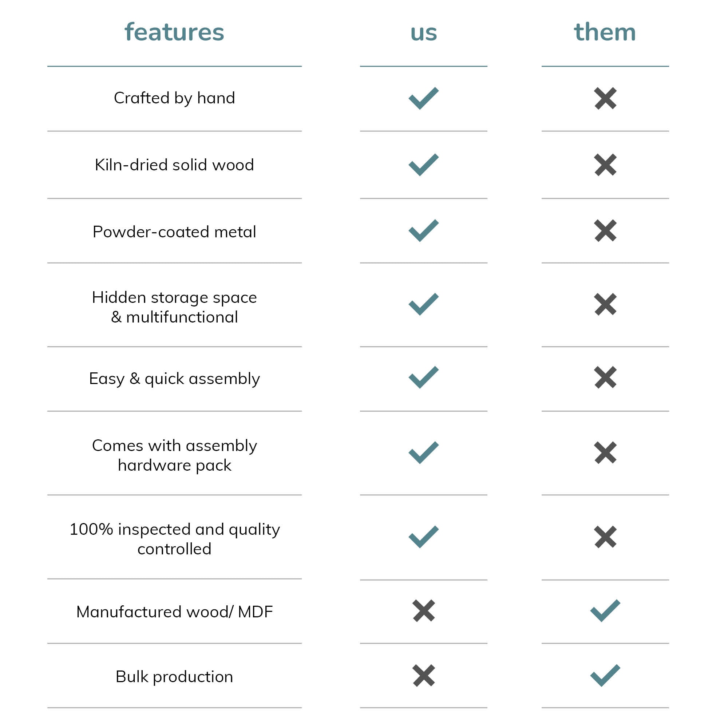Click the 'them' cross for Easy & quick assembly
This screenshot has width=728, height=728.
click(605, 377)
